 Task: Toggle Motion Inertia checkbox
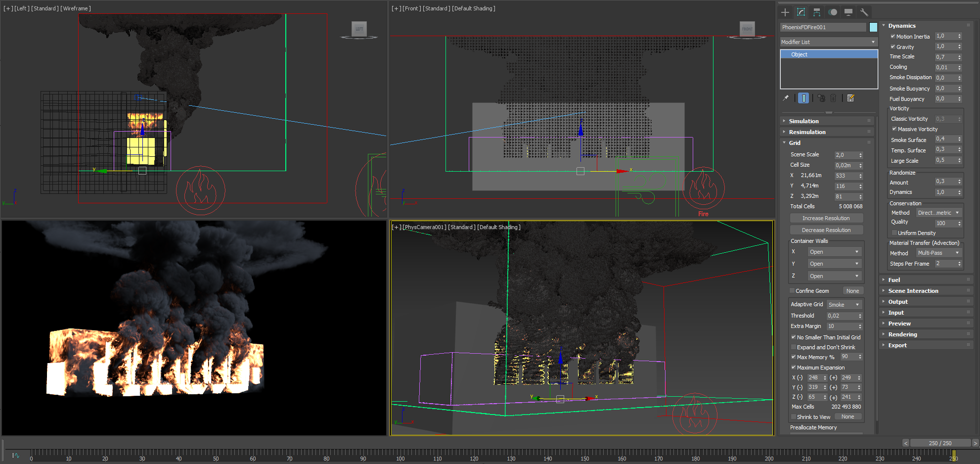tap(893, 36)
